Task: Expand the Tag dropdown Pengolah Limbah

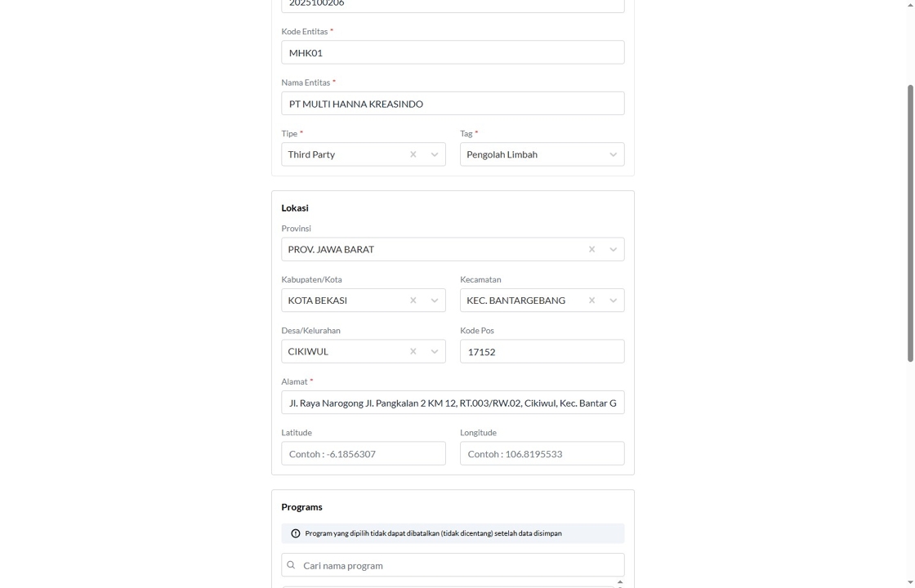Action: (613, 154)
